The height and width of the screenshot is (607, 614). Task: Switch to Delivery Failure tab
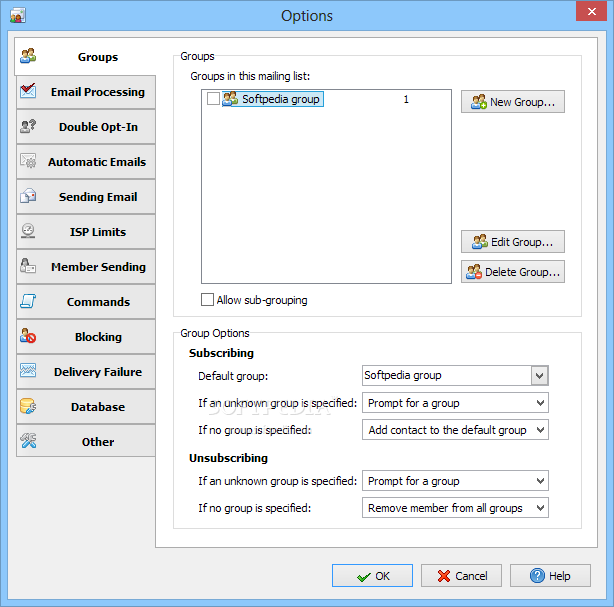point(86,371)
